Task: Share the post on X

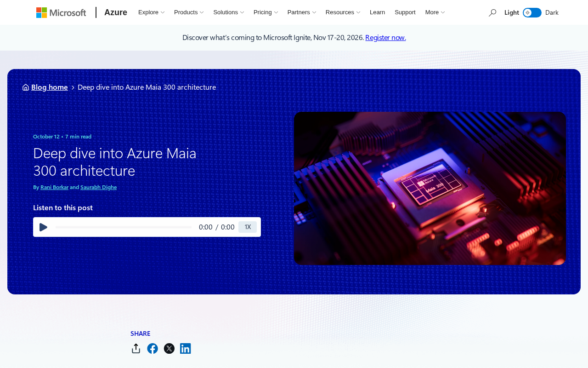Action: pyautogui.click(x=169, y=349)
